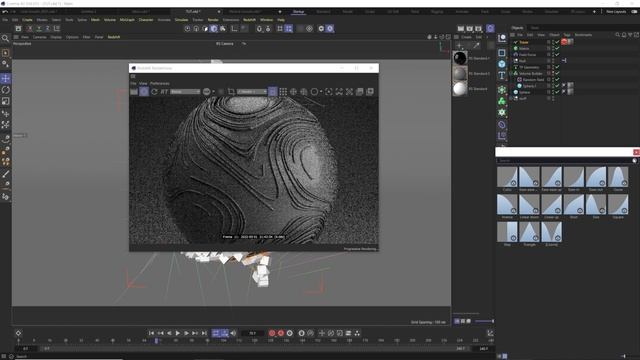This screenshot has height=360, width=640.
Task: Toggle the Autokeying button in timeline
Action: (281, 333)
